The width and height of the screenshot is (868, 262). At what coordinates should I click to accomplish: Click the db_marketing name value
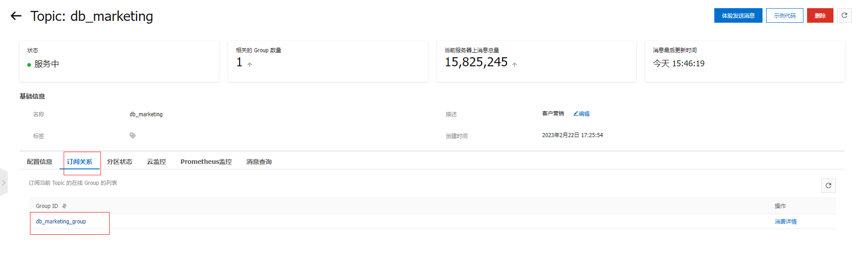click(x=146, y=114)
